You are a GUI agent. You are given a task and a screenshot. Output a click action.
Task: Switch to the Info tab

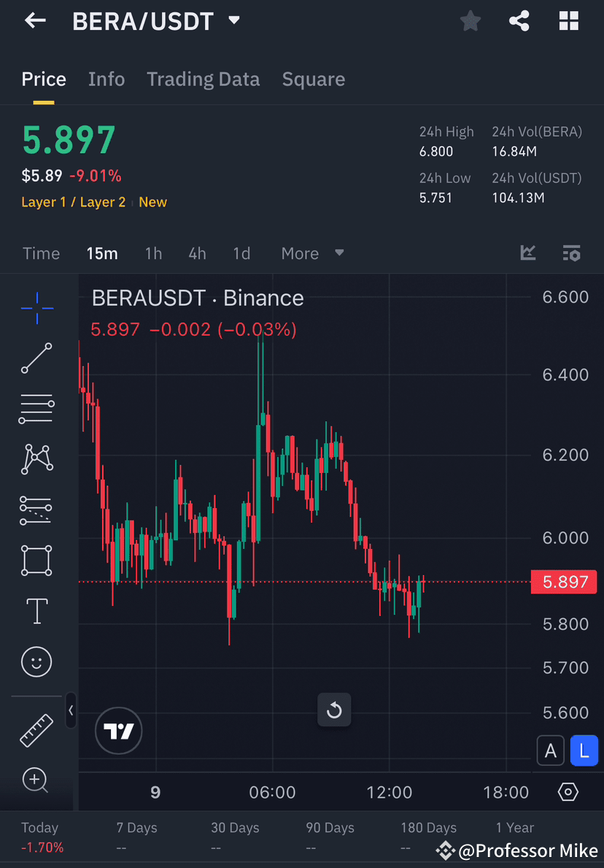click(x=107, y=79)
